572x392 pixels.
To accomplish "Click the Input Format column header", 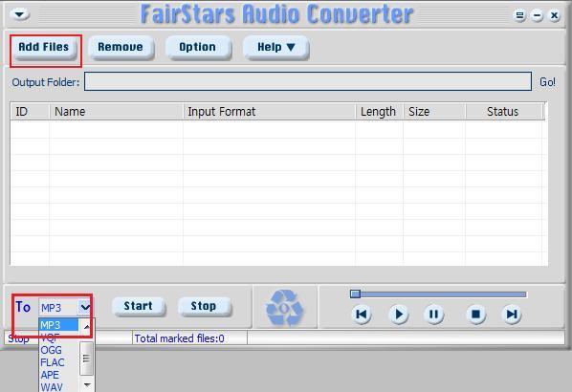I will click(269, 112).
